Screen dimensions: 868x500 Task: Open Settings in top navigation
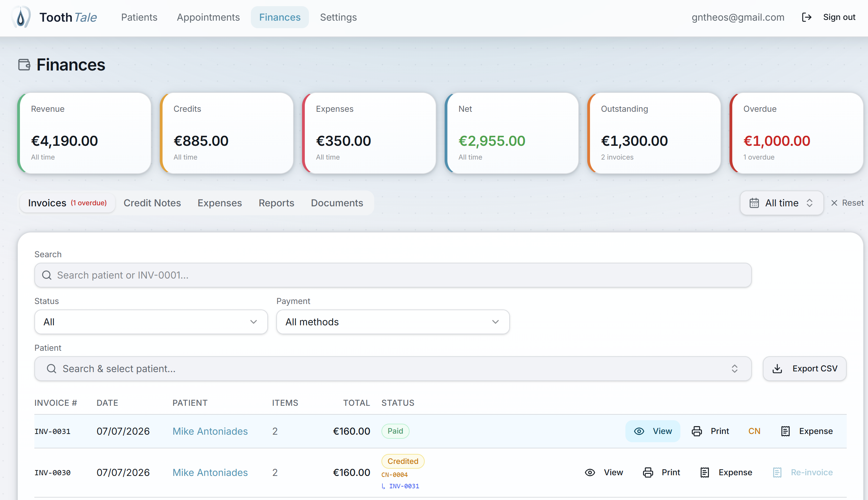(x=338, y=17)
